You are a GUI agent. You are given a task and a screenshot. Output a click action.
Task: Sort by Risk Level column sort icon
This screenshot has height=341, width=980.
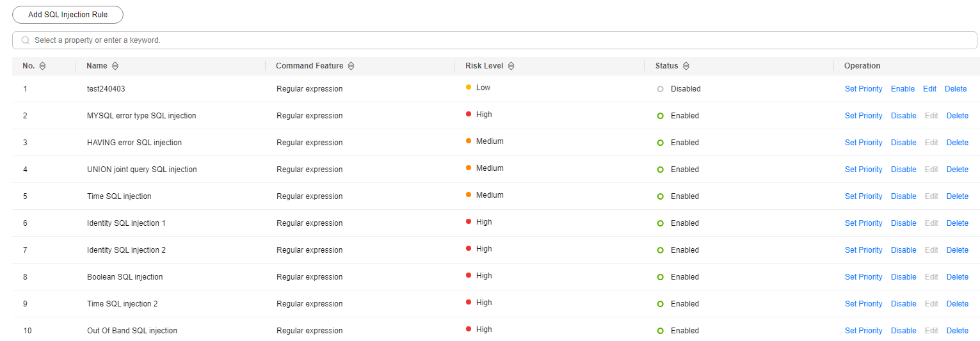click(x=511, y=66)
